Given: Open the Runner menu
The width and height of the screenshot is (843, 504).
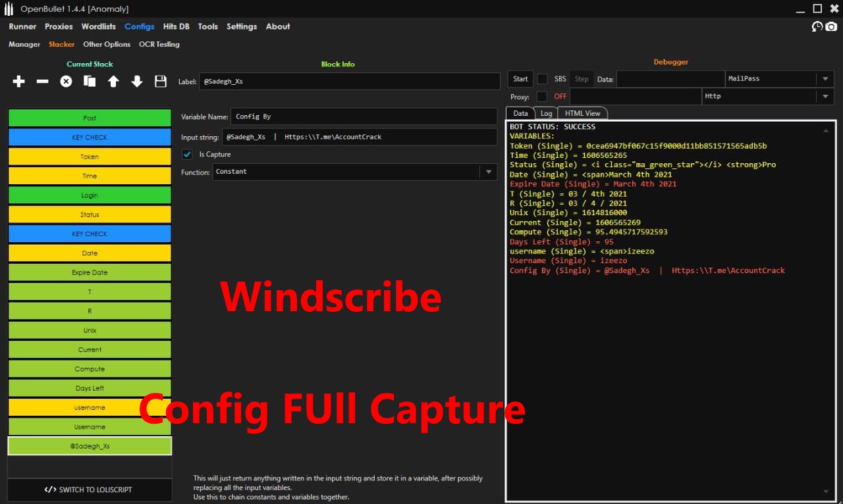Looking at the screenshot, I should click(x=22, y=26).
